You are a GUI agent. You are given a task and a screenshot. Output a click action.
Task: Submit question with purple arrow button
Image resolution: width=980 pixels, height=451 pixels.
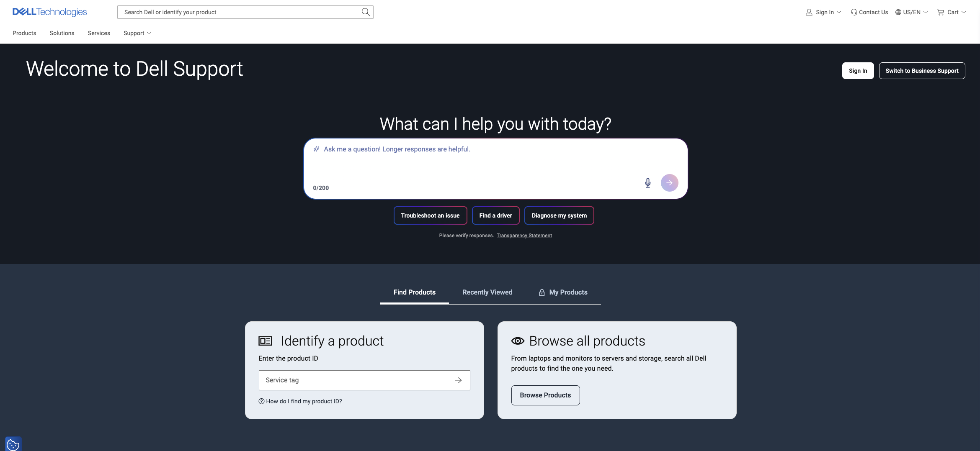tap(669, 183)
